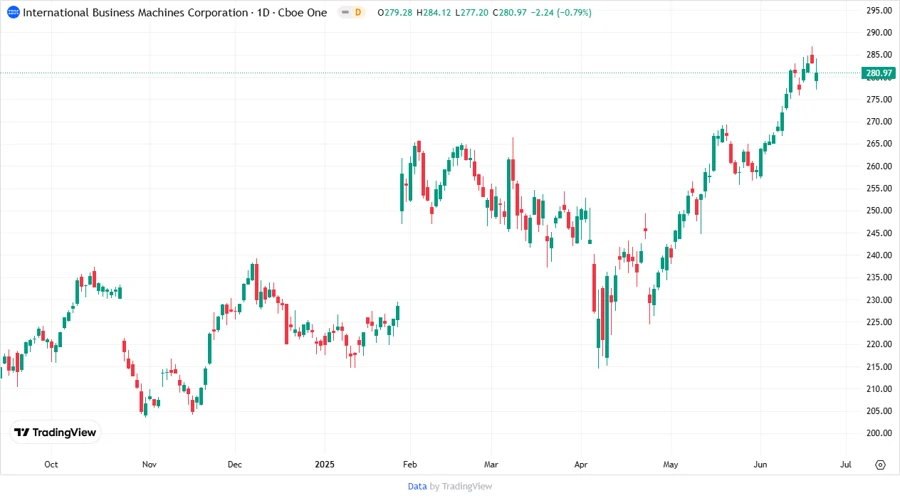900x498 pixels.
Task: Click the high value H284.12
Action: tap(433, 12)
